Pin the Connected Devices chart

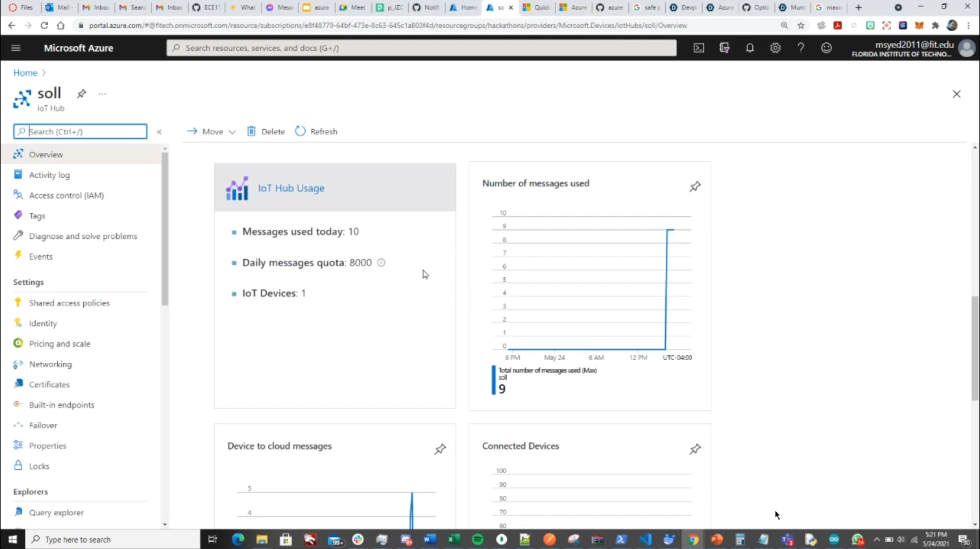click(695, 449)
